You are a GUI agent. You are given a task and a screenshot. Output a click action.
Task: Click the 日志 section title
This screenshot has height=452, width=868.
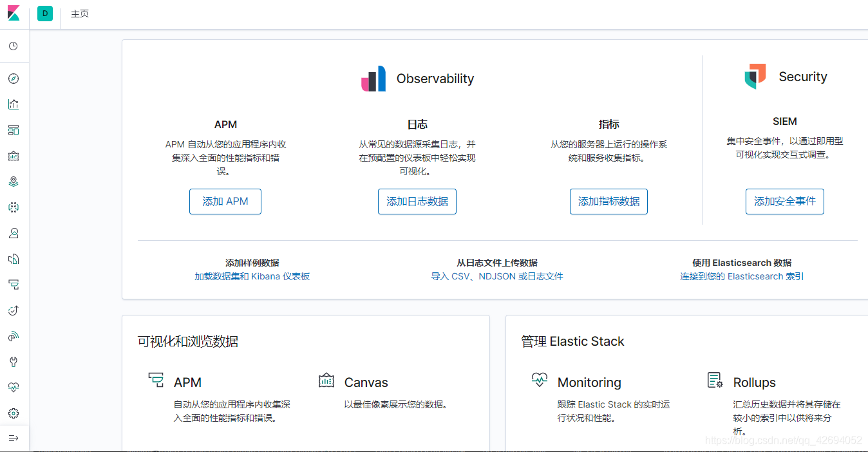pos(417,124)
